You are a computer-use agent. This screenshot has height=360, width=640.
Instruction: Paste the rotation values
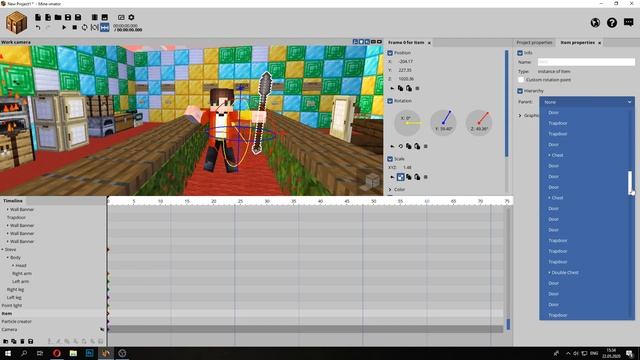coord(417,146)
